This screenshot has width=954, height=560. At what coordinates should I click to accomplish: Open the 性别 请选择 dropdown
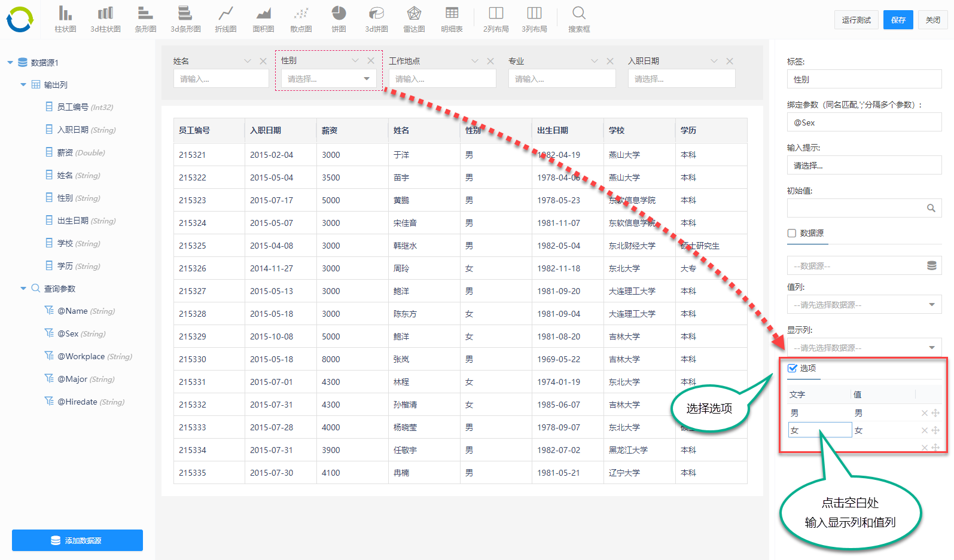point(329,79)
